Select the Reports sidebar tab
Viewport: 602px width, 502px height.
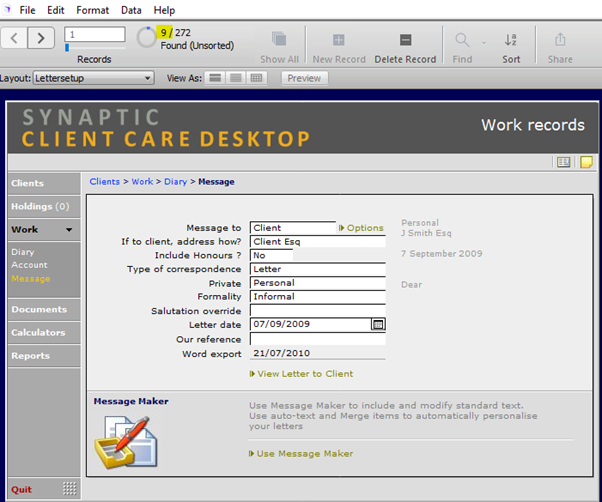[44, 355]
